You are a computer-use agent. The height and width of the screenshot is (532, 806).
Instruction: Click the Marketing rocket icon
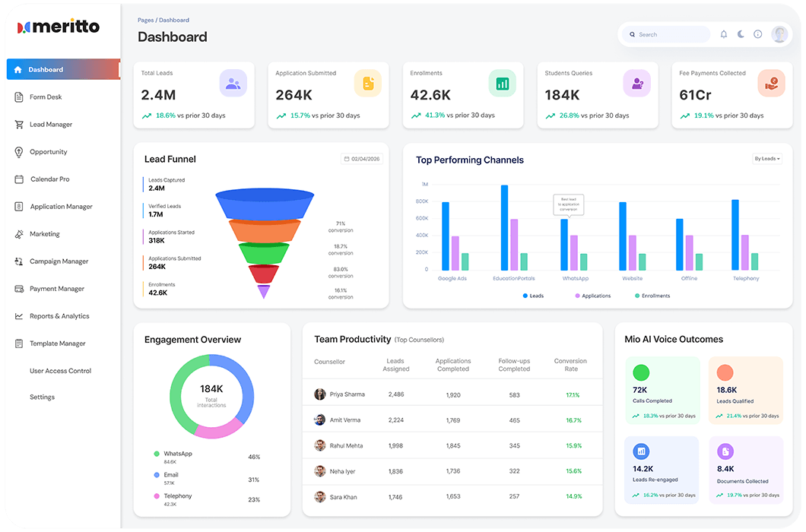(x=19, y=234)
